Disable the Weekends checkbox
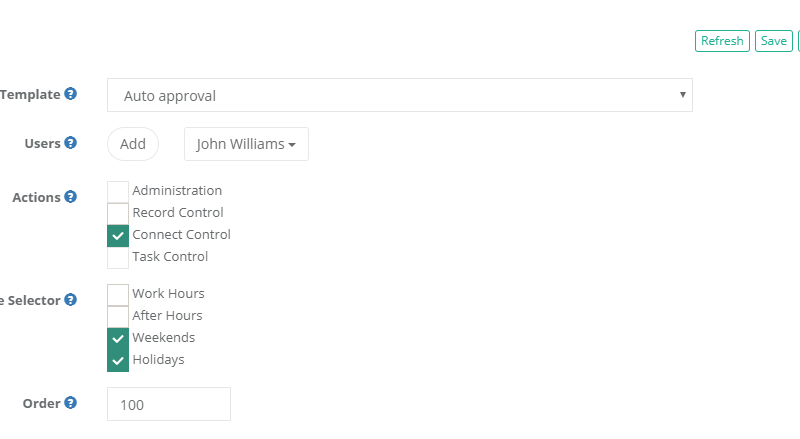Viewport: 800px width, 439px height. pos(118,338)
